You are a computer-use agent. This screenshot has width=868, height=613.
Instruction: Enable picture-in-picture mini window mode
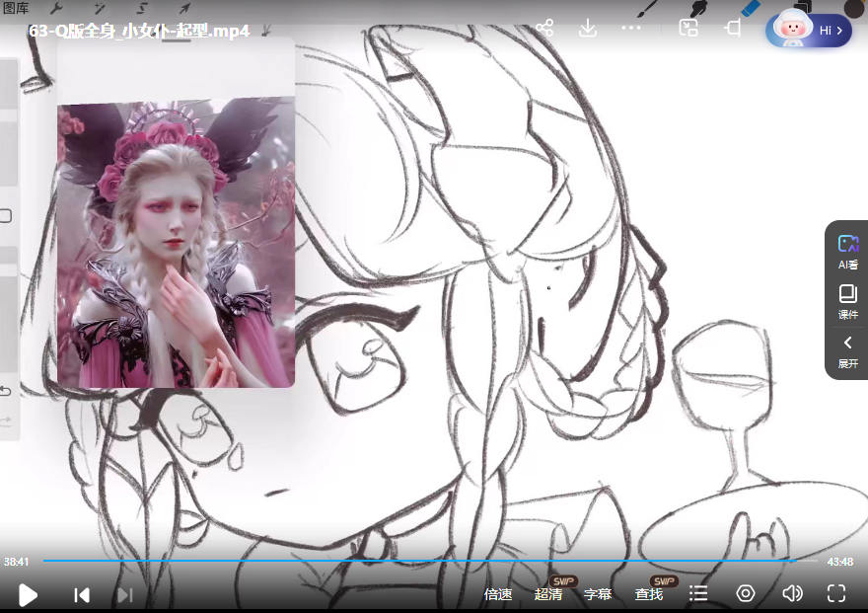(688, 29)
